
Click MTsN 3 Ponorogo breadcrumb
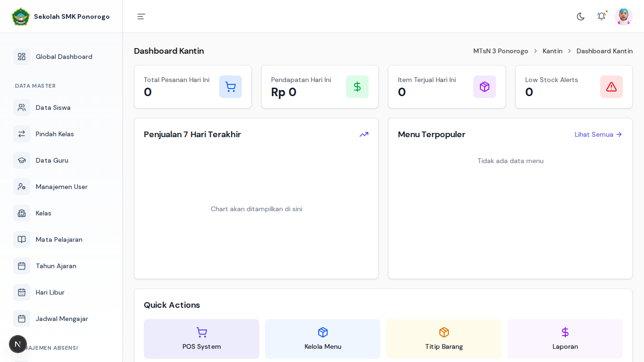click(x=501, y=51)
